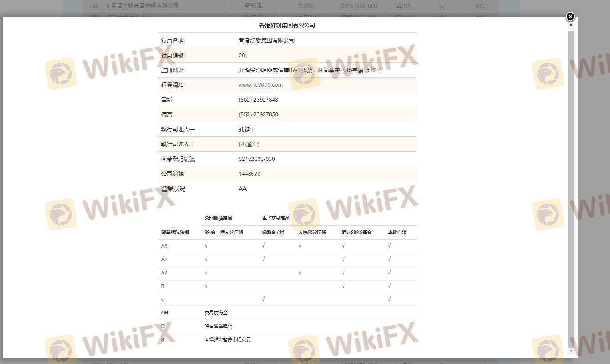Click the phone number (852) 23927848
The height and width of the screenshot is (364, 610).
(x=258, y=100)
